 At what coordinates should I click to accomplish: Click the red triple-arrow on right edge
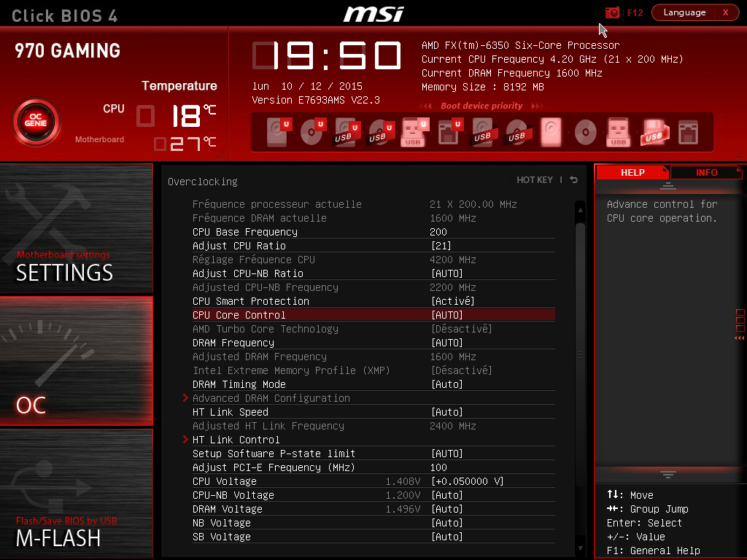click(740, 338)
